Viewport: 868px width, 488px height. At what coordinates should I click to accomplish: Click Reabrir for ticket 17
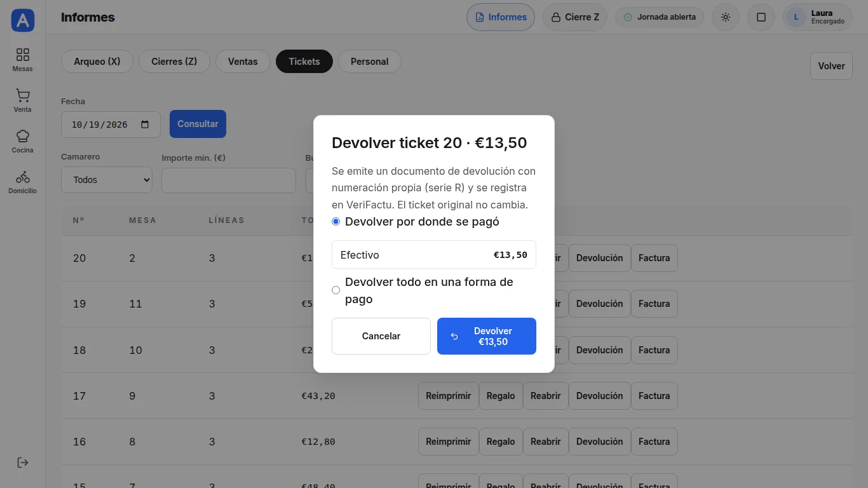(546, 396)
